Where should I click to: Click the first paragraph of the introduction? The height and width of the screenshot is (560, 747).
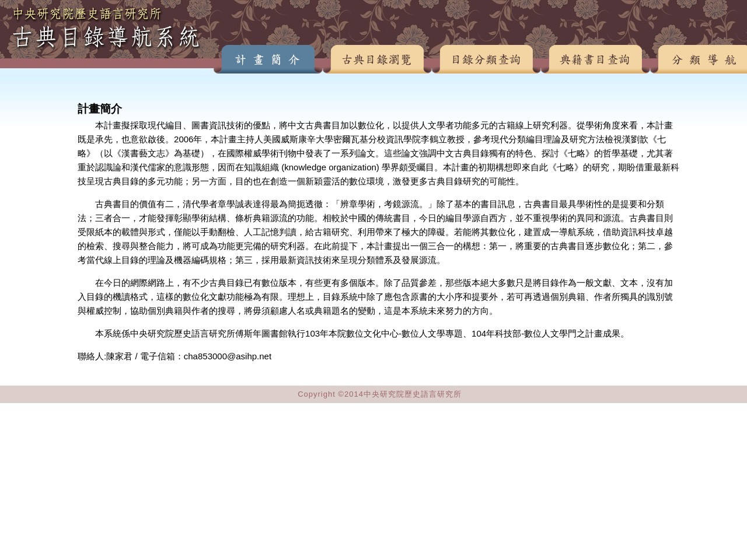(373, 153)
